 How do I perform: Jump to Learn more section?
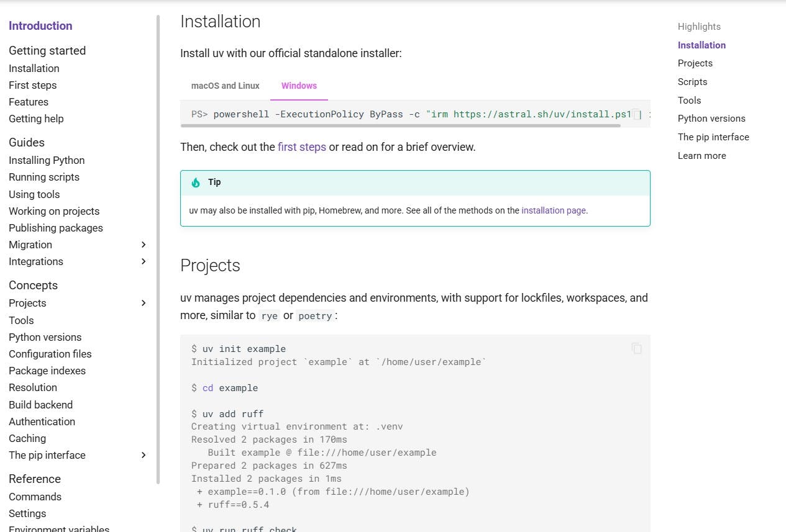pos(701,156)
